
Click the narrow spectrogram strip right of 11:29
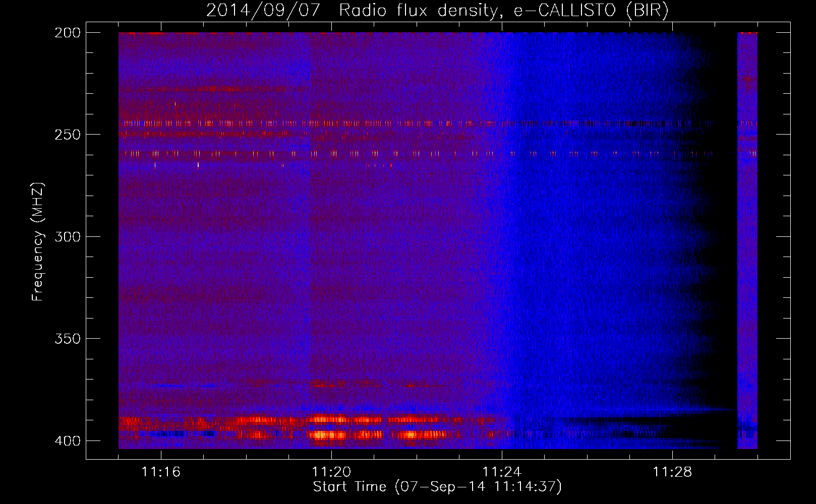(747, 240)
